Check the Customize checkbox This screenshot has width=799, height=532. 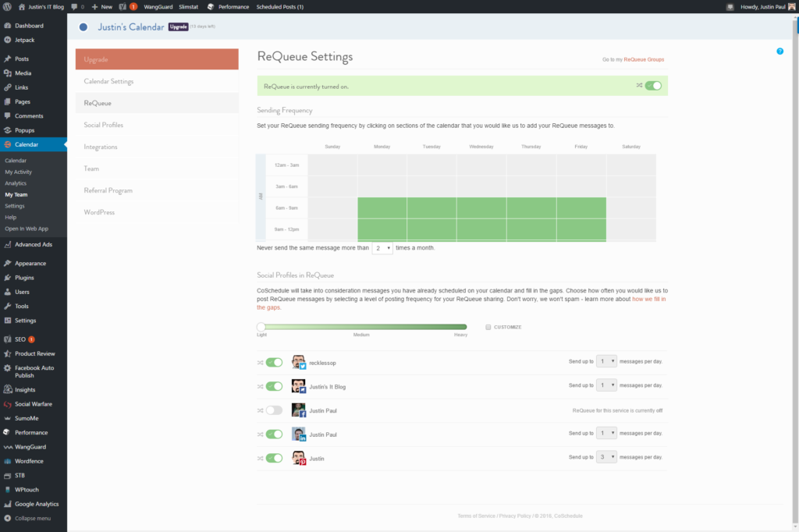[488, 327]
